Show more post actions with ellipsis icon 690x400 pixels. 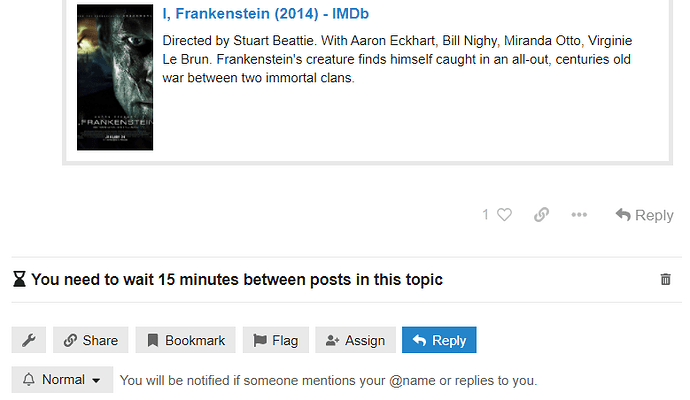point(579,215)
